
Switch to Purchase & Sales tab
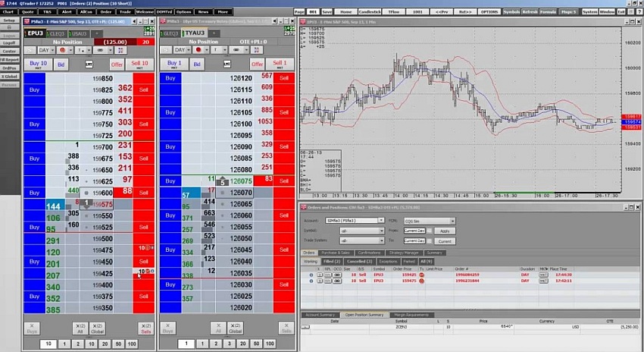tap(336, 253)
